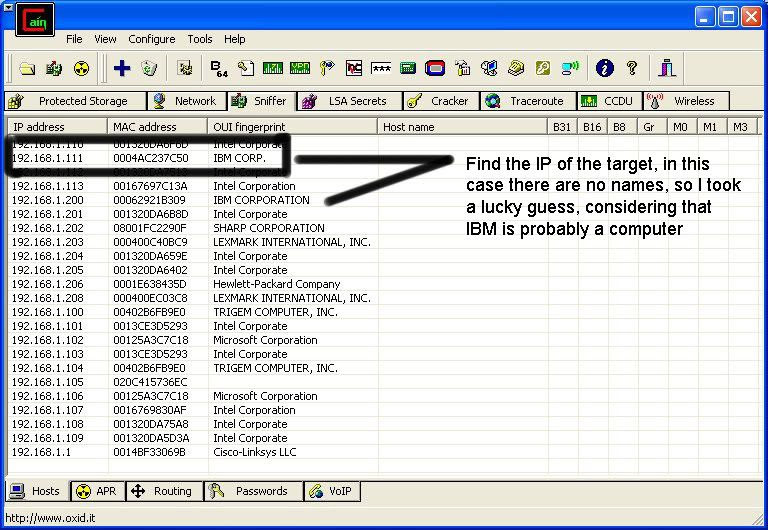Click the exit door toolbar icon
Screen dimensions: 768x530
pos(667,68)
